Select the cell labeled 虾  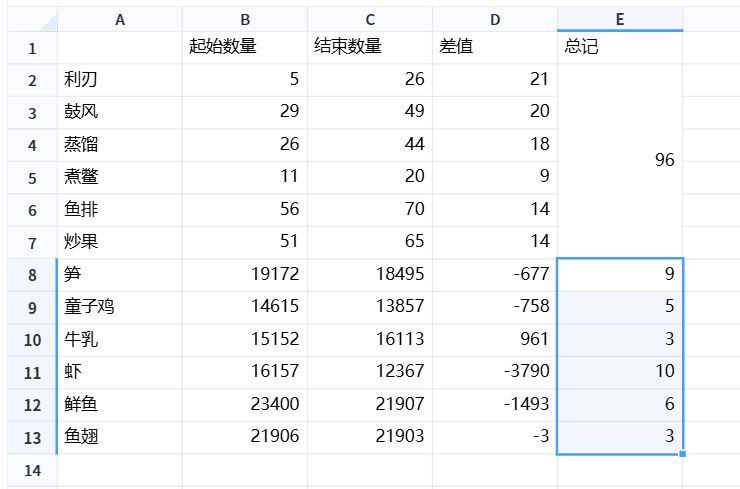(120, 372)
